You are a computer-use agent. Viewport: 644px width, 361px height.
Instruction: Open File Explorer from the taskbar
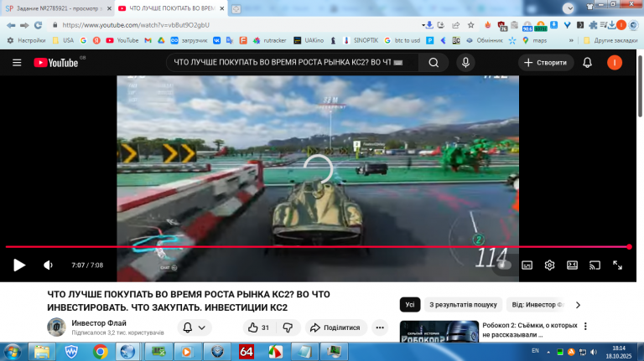[41, 352]
